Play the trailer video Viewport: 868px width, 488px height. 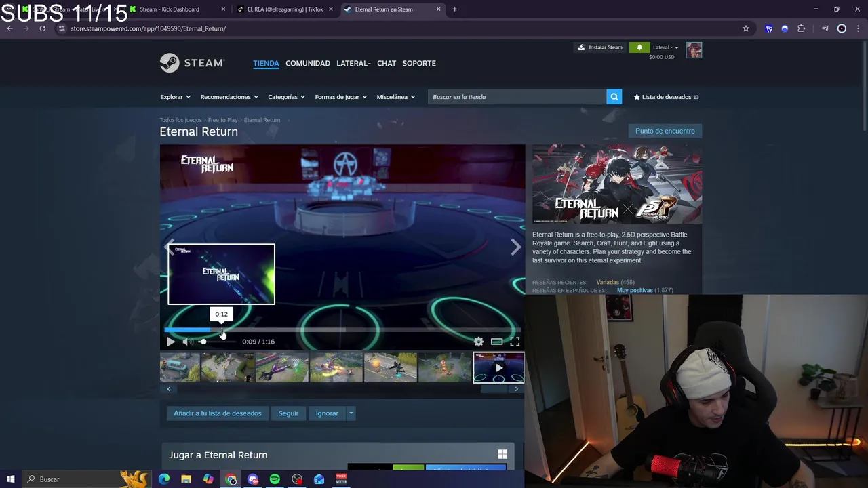coord(170,342)
